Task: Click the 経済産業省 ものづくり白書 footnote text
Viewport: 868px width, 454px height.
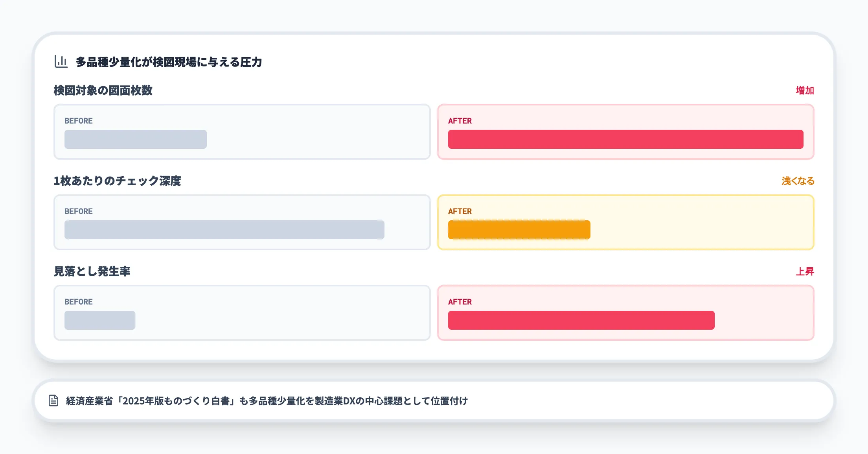Action: point(267,401)
